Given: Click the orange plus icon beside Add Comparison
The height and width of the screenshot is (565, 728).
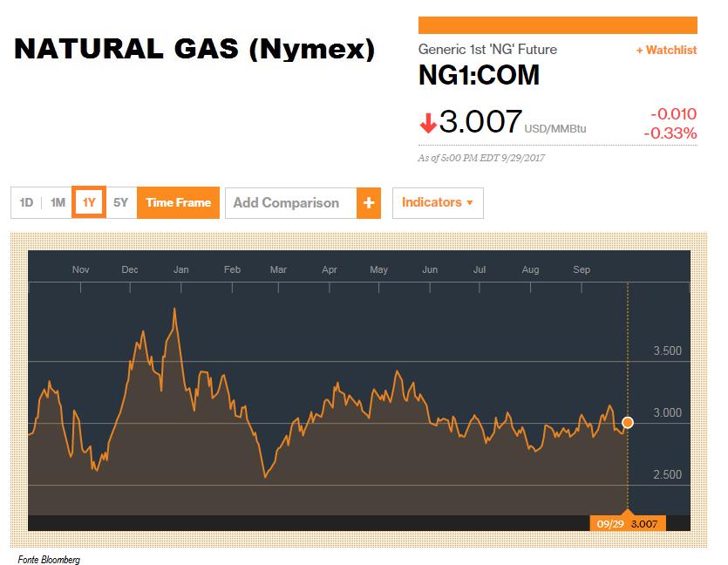Looking at the screenshot, I should pos(369,203).
